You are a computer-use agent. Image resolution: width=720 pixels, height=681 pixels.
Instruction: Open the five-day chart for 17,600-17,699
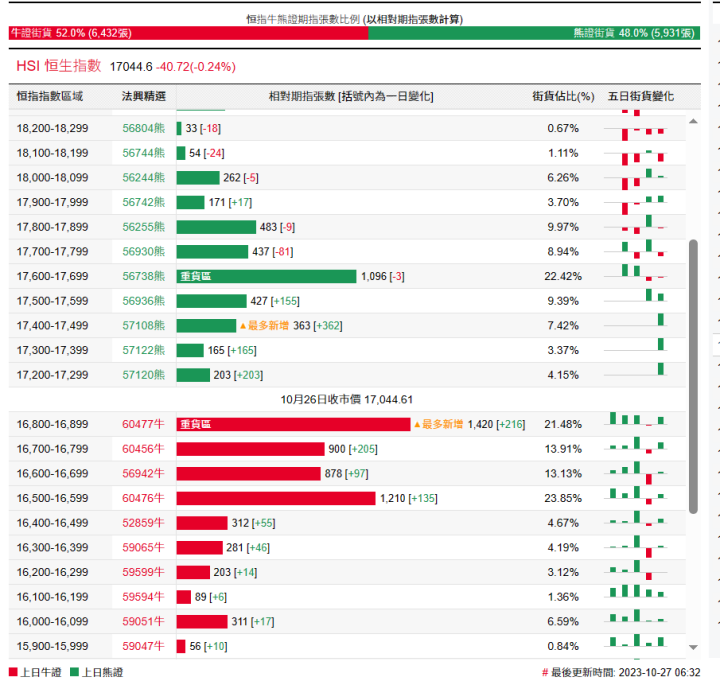[641, 276]
